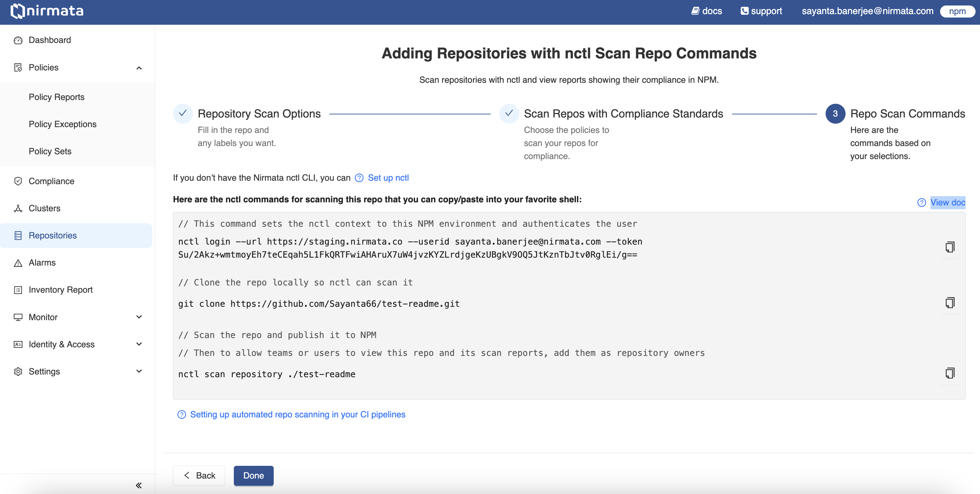Viewport: 980px width, 494px height.
Task: Click help icon beside Set up nctl
Action: coord(359,178)
